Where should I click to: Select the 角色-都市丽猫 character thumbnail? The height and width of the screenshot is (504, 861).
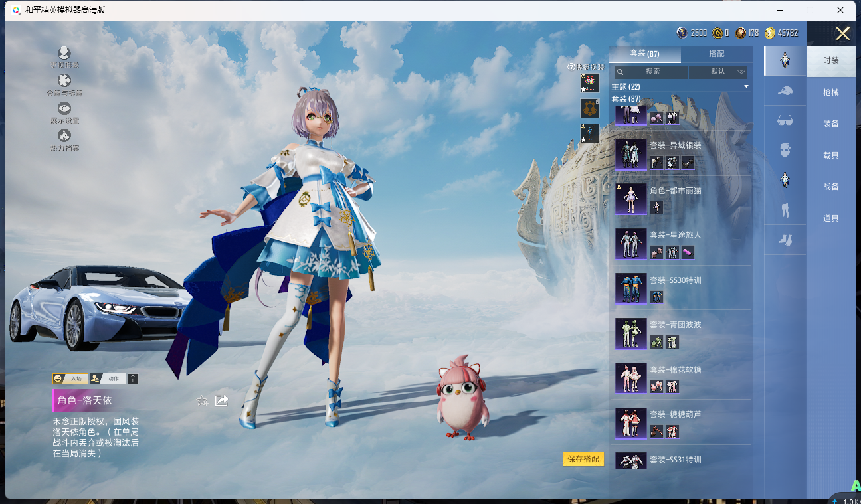pos(630,199)
